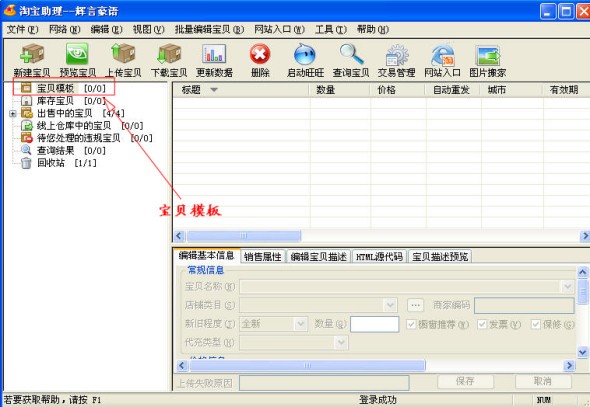Open the 标题 column sort arrow

214,90
